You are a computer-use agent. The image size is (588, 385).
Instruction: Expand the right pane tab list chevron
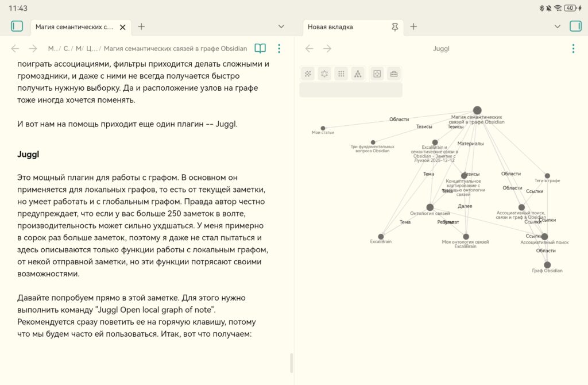click(557, 26)
